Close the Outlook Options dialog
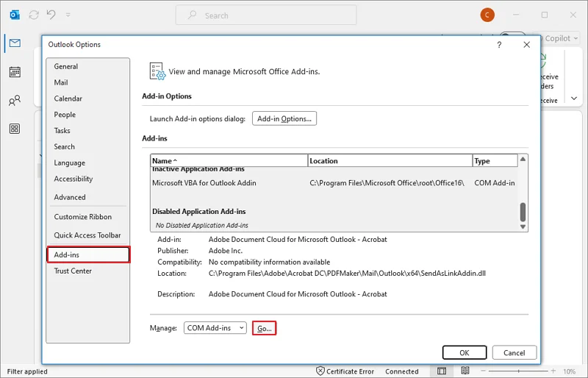The image size is (588, 378). pos(526,45)
